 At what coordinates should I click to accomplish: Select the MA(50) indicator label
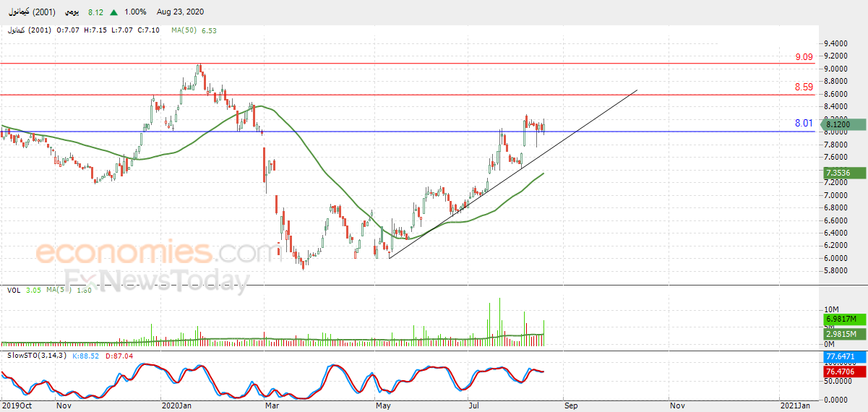184,30
